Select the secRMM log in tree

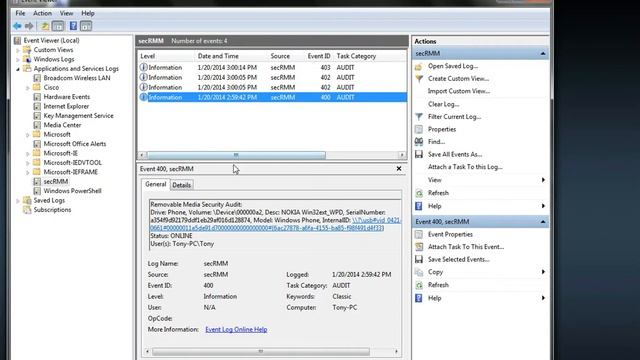(x=56, y=182)
